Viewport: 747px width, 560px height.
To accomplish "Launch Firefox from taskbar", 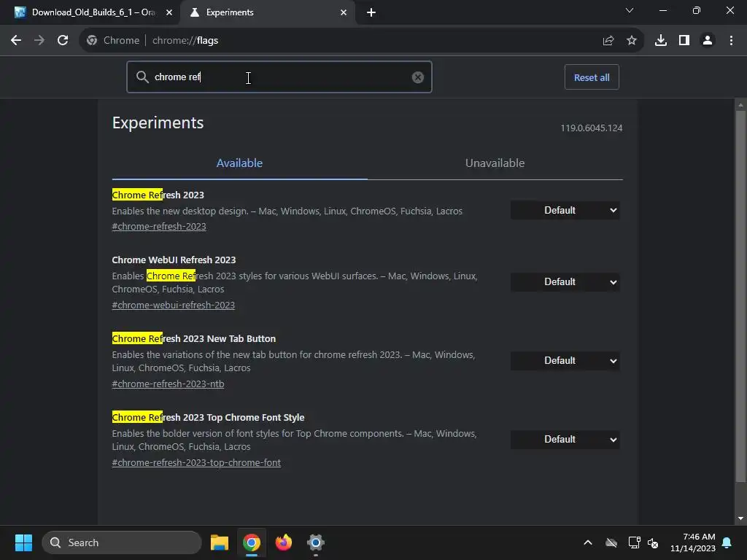I will coord(284,542).
